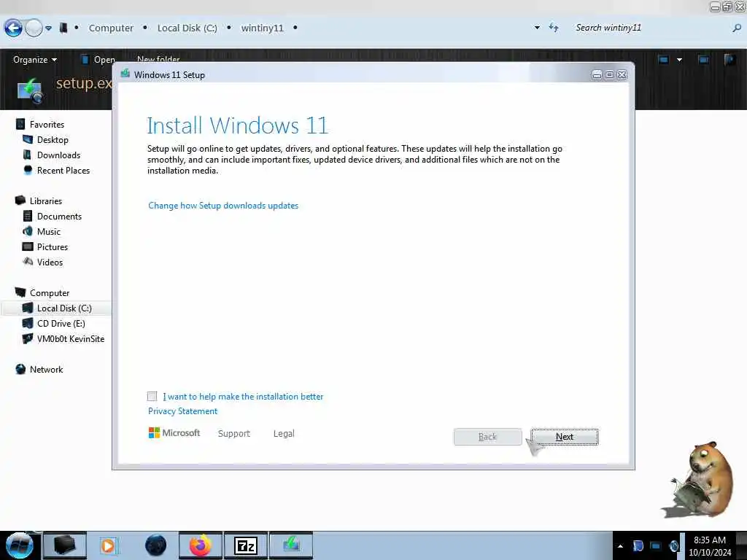This screenshot has width=747, height=560.
Task: Click the disabled Back button
Action: 487,437
